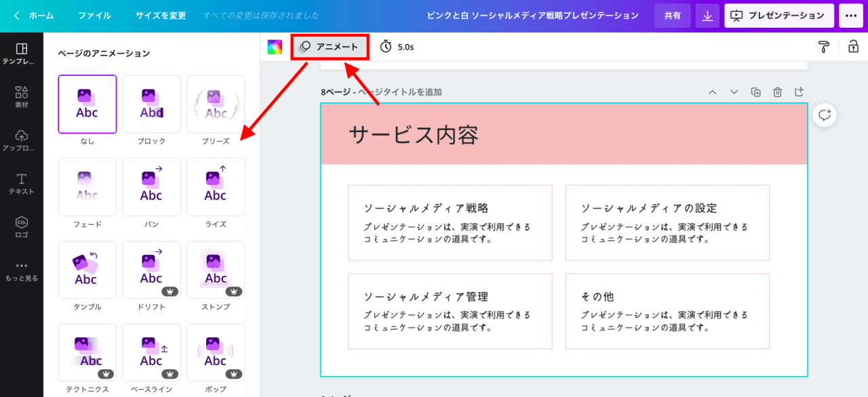Open the ファイル menu

click(94, 15)
